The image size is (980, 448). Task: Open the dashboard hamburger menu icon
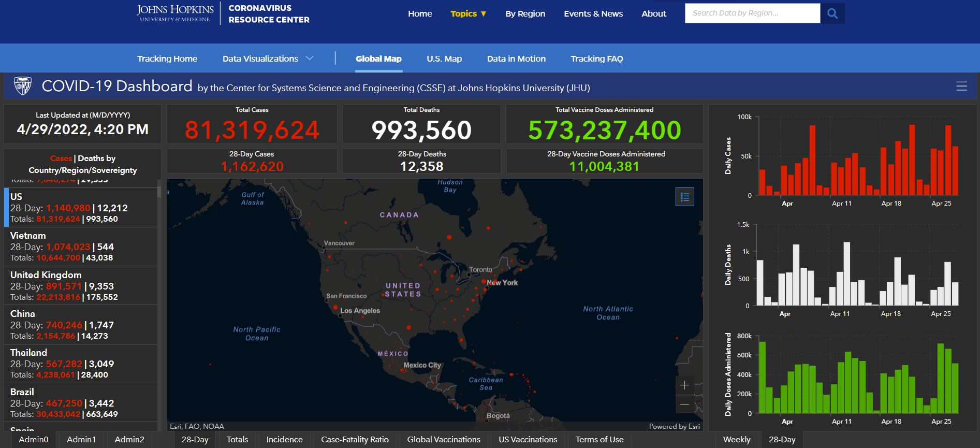coord(961,86)
